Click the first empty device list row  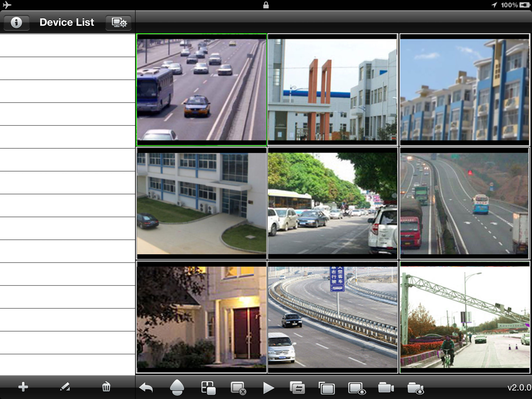point(67,45)
